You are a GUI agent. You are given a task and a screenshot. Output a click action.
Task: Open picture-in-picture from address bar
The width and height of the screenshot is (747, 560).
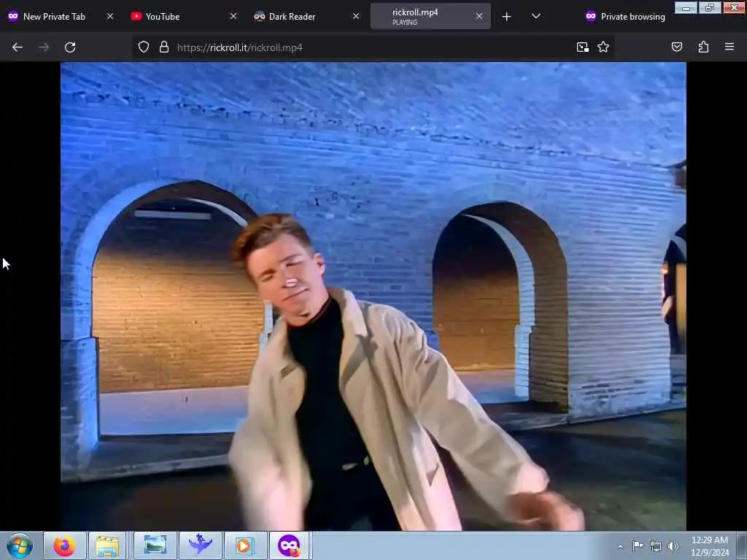(583, 47)
